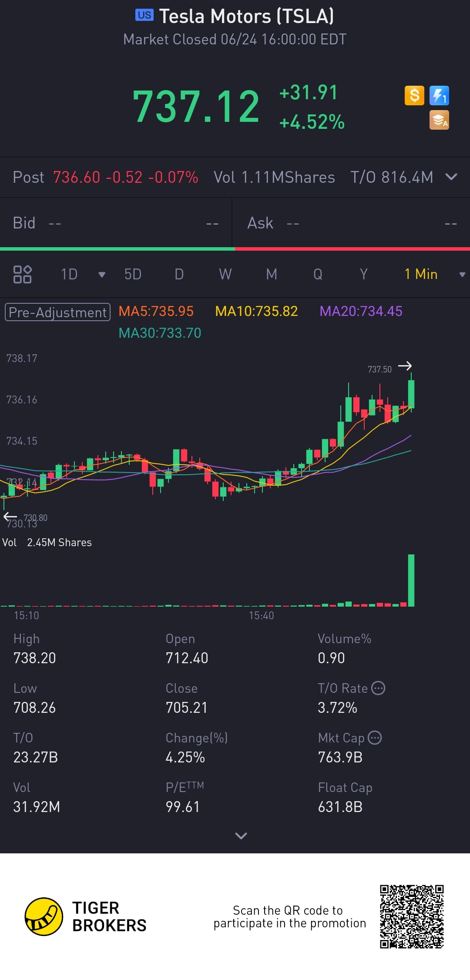Image resolution: width=470 pixels, height=980 pixels.
Task: Expand the post-market quote details chevron
Action: [x=452, y=177]
